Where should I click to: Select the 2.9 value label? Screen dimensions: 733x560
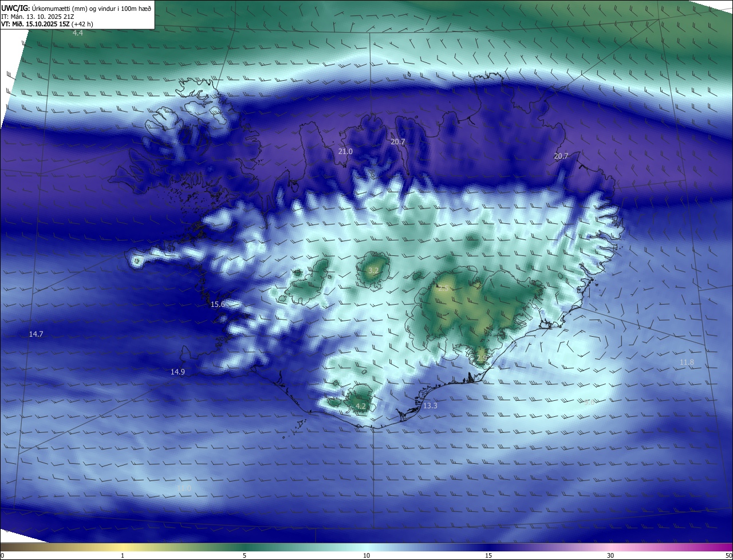tap(482, 358)
